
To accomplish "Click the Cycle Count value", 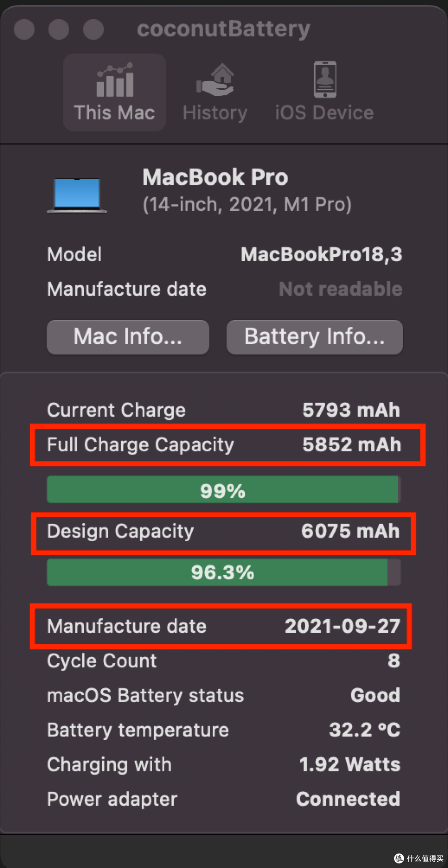I will pyautogui.click(x=394, y=661).
